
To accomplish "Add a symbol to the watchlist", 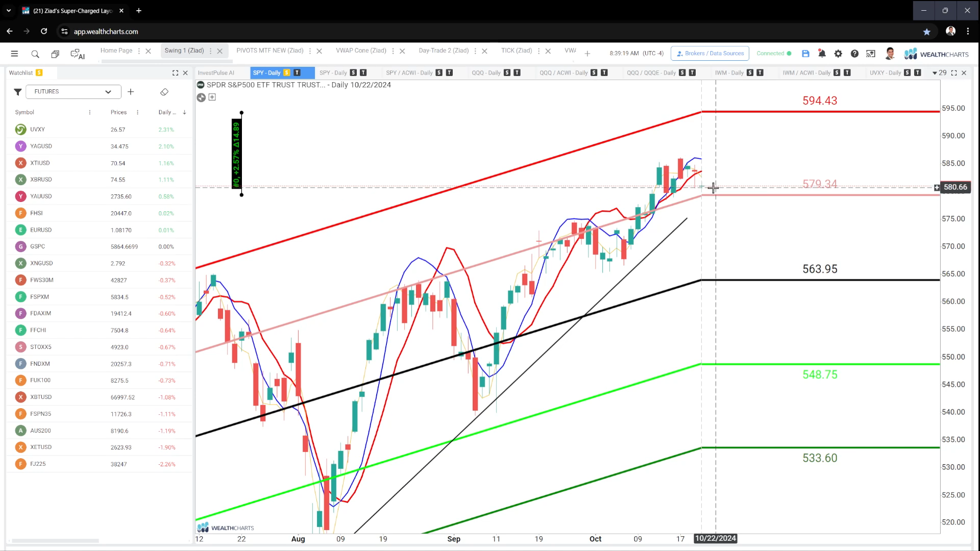I will [x=131, y=92].
